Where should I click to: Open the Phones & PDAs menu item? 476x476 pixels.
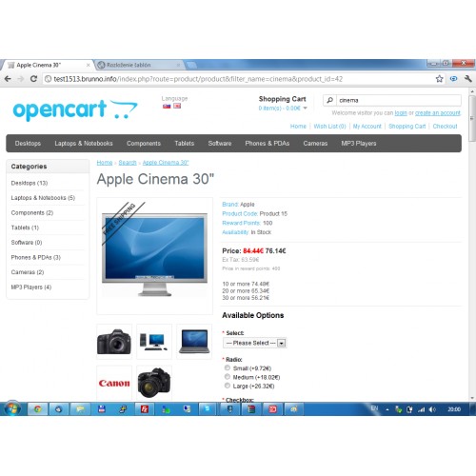[x=268, y=144]
